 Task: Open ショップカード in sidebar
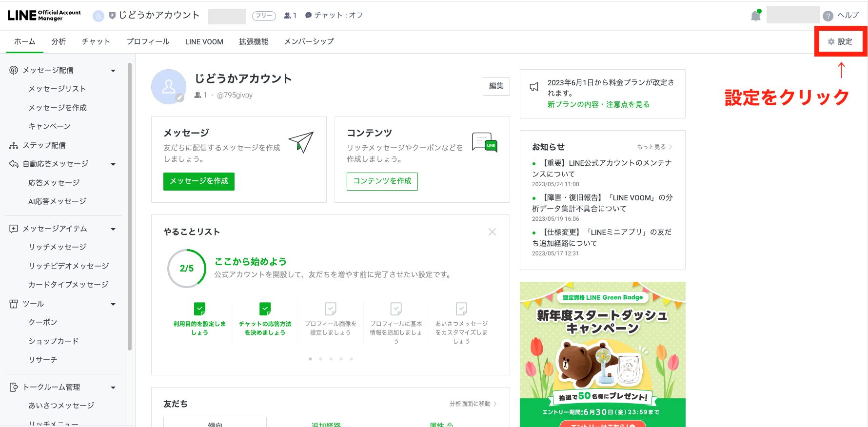[x=54, y=341]
